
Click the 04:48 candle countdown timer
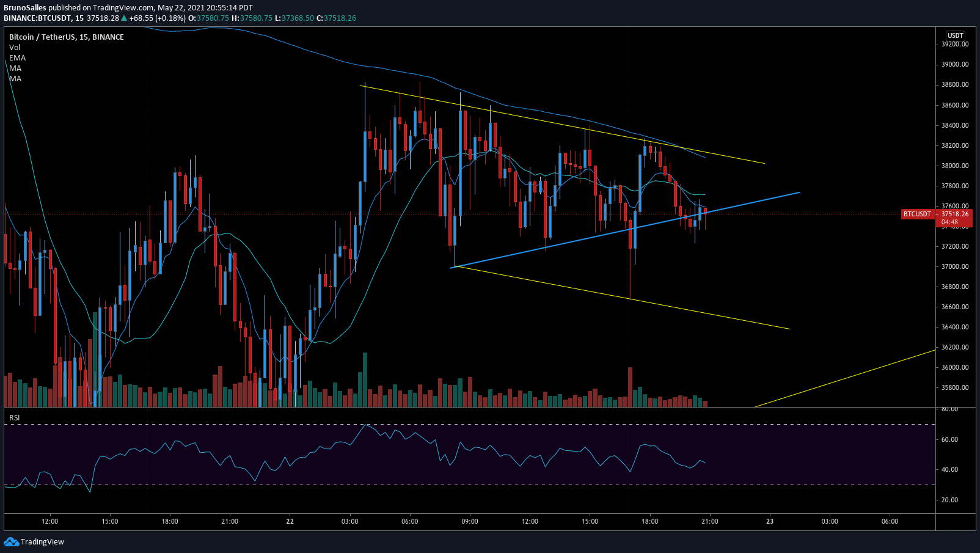949,222
